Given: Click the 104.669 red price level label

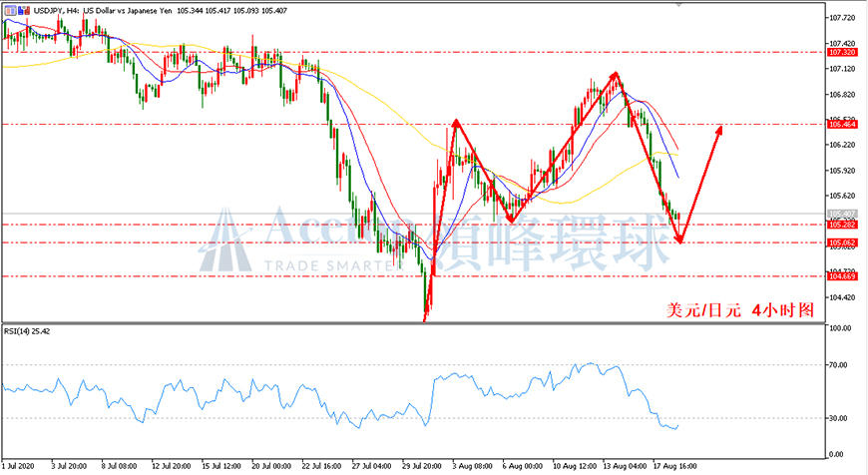Looking at the screenshot, I should [x=842, y=275].
